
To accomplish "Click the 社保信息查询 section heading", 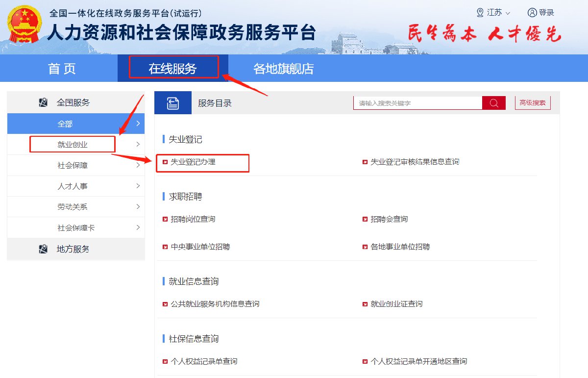I will 194,339.
